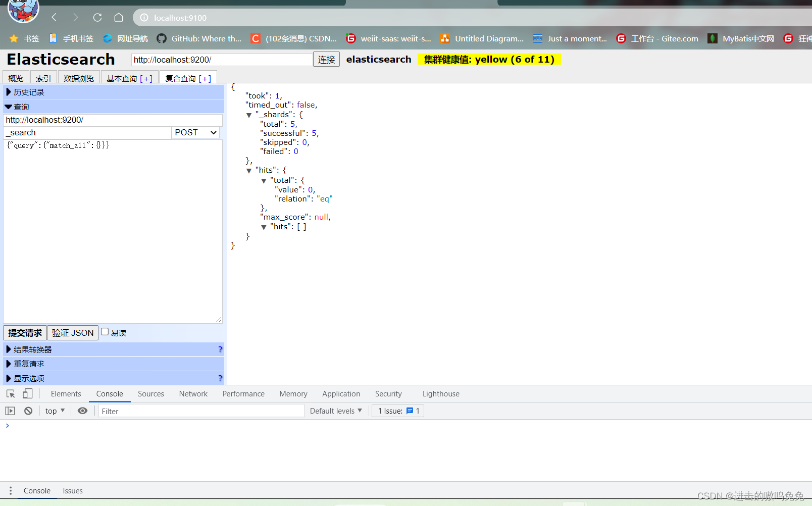Open the Just a moment bookmark
This screenshot has width=812, height=506.
(570, 38)
